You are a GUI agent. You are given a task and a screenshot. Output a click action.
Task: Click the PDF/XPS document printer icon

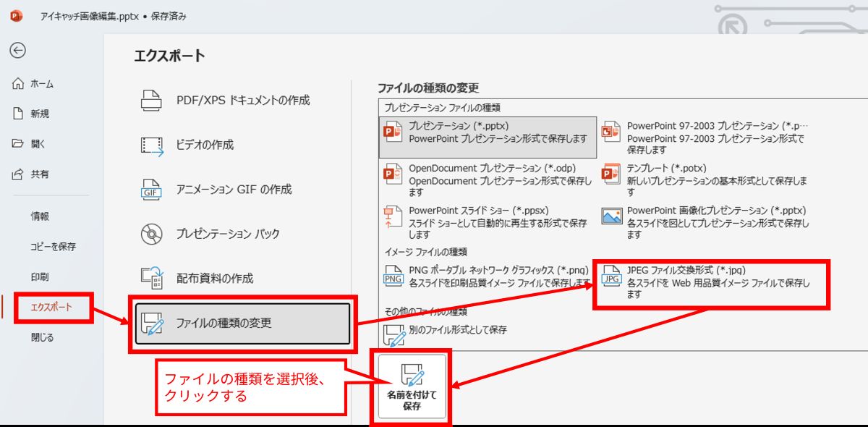pyautogui.click(x=151, y=101)
